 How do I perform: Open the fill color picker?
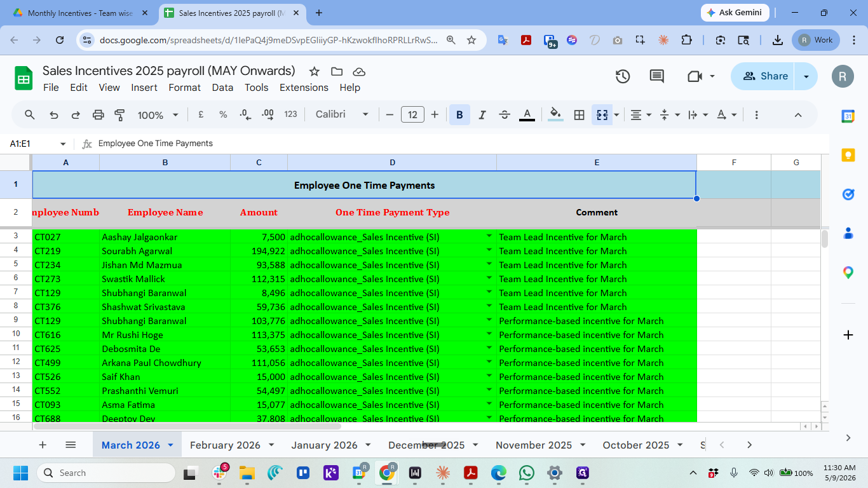(555, 115)
